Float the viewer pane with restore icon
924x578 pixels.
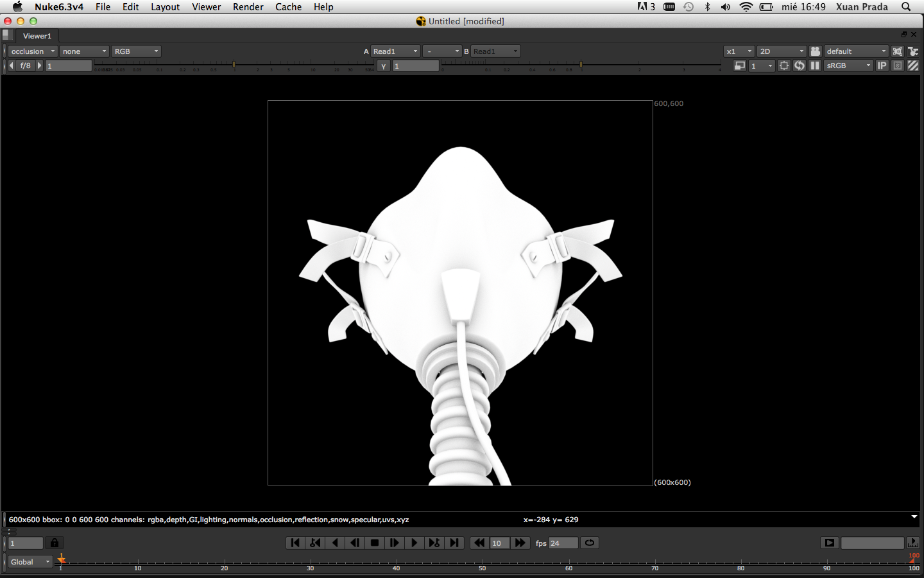pyautogui.click(x=904, y=35)
